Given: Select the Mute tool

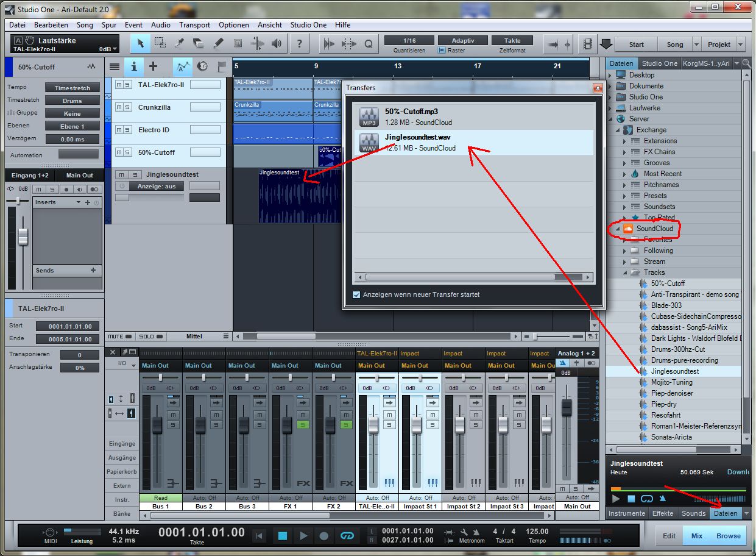Looking at the screenshot, I should click(x=238, y=44).
